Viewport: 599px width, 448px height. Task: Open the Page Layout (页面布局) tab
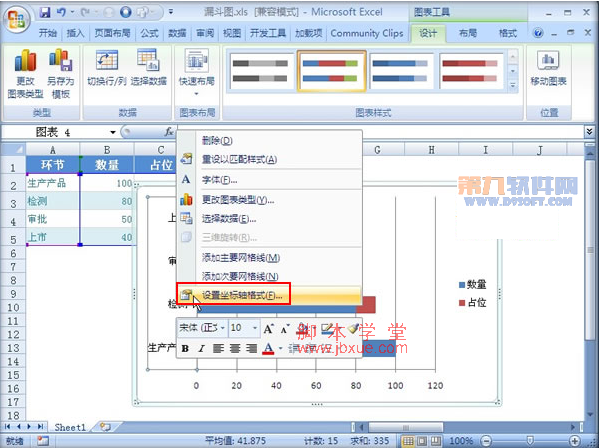click(x=112, y=34)
